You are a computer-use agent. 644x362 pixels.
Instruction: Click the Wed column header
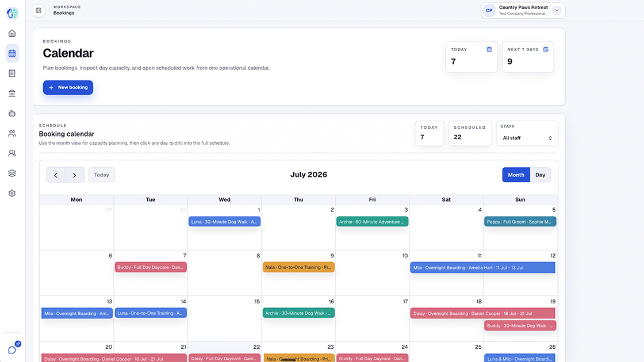point(224,199)
